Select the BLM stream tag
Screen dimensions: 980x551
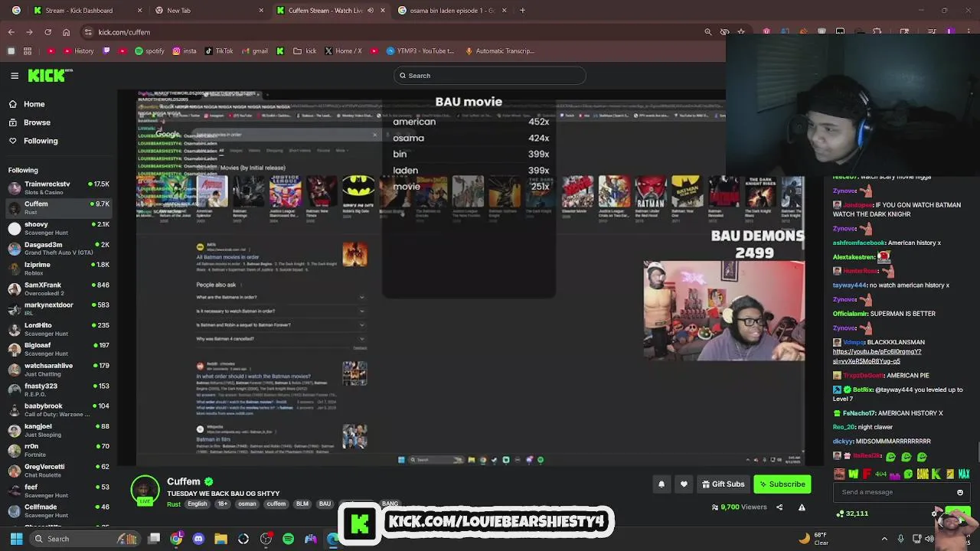point(302,504)
